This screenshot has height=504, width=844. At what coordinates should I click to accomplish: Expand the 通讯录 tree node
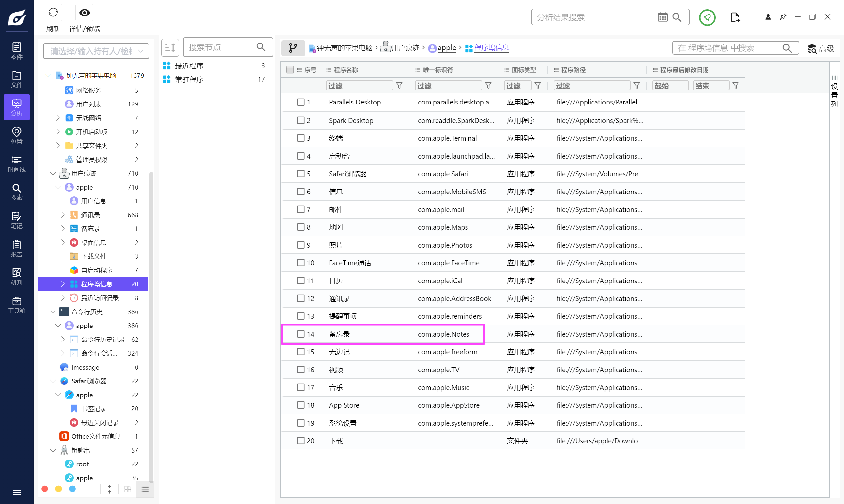coord(63,215)
